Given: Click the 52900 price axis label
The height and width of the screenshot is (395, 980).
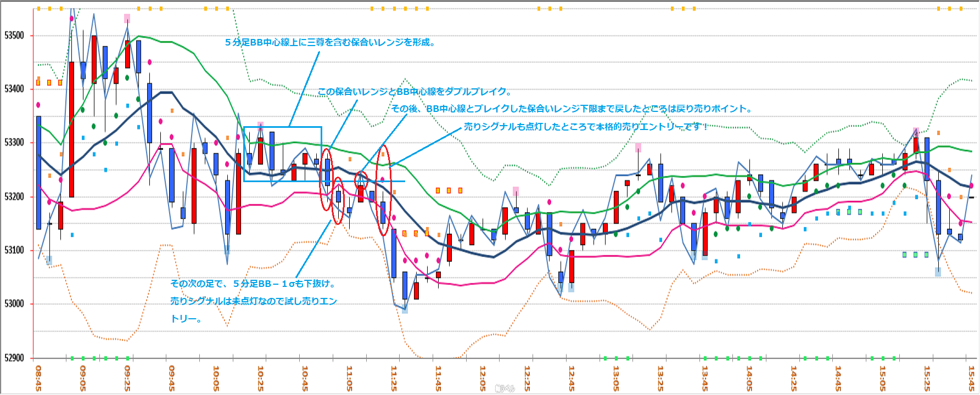Looking at the screenshot, I should 14,358.
